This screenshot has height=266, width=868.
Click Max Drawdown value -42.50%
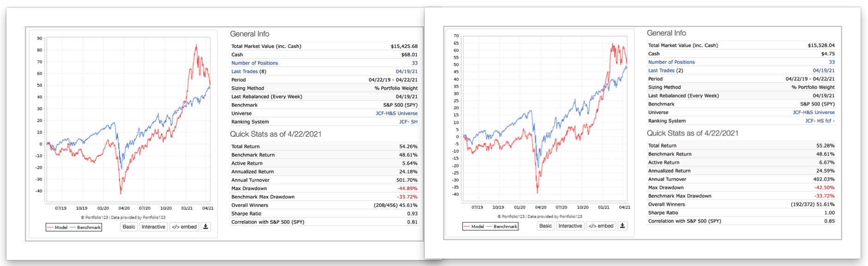(824, 187)
